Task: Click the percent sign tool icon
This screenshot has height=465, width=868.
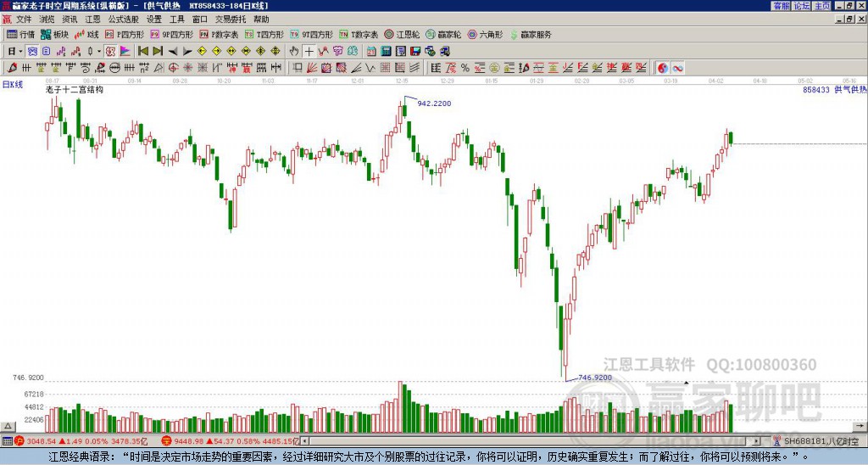Action: [x=465, y=68]
